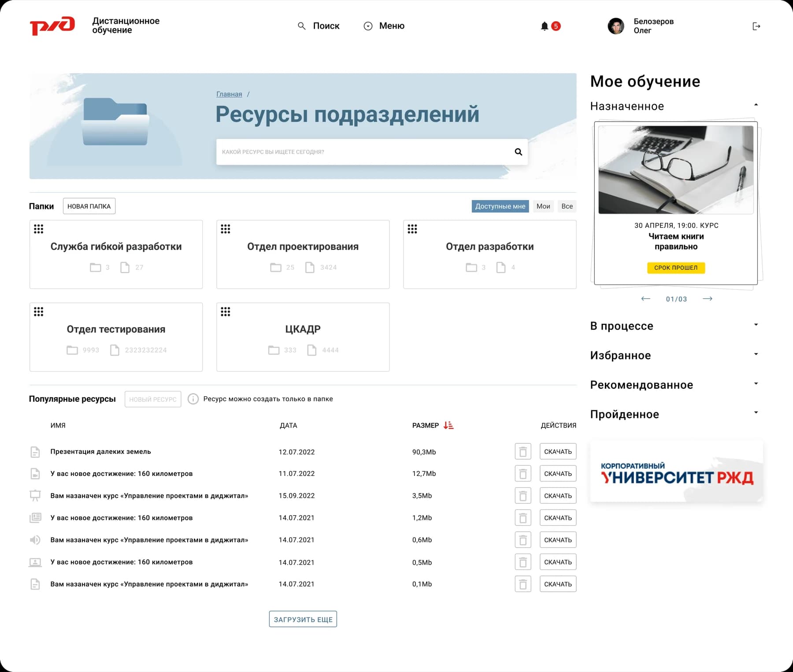Expand the 'Пройденное' section
793x672 pixels.
[756, 412]
